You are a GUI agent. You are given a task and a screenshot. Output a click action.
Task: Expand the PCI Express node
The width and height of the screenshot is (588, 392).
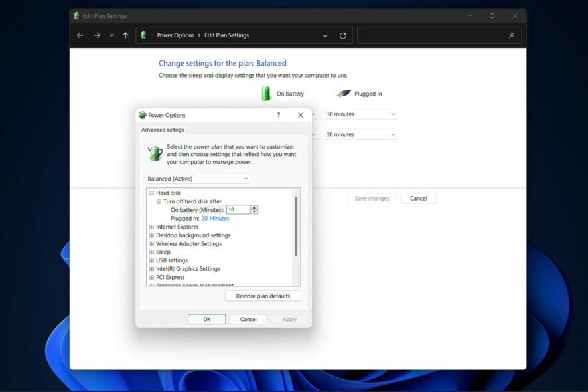[x=151, y=278]
